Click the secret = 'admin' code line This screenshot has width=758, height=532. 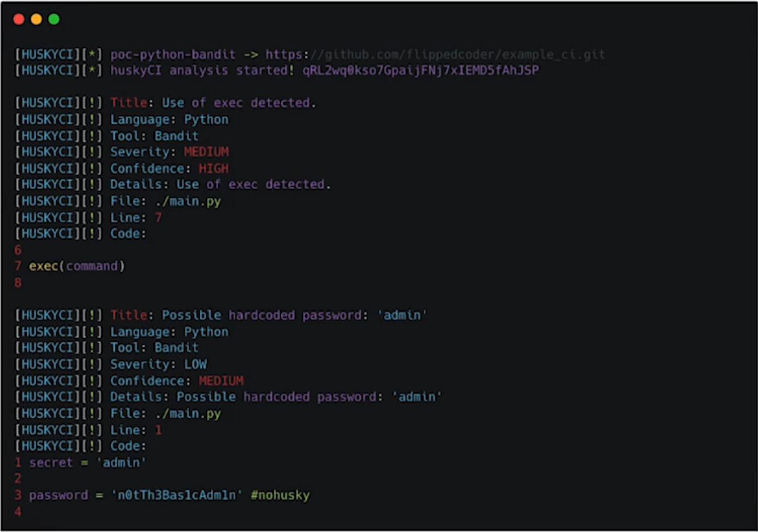88,463
